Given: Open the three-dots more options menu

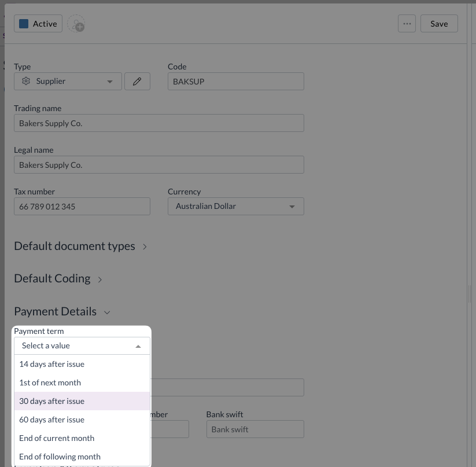Looking at the screenshot, I should click(407, 24).
